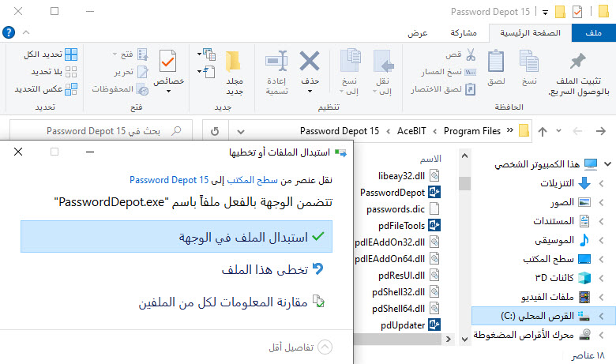
Task: Open the Quick Access Toolbar customize dropdown
Action: pyautogui.click(x=545, y=13)
